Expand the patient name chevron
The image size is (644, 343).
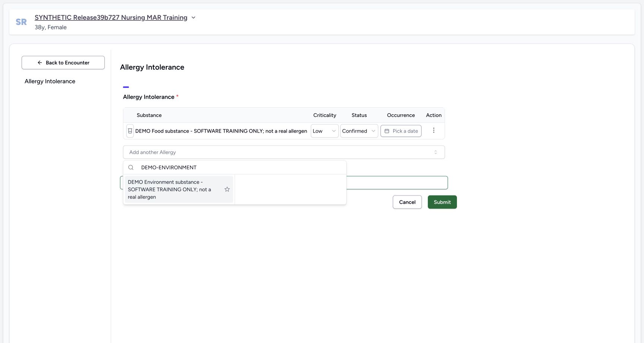tap(193, 18)
